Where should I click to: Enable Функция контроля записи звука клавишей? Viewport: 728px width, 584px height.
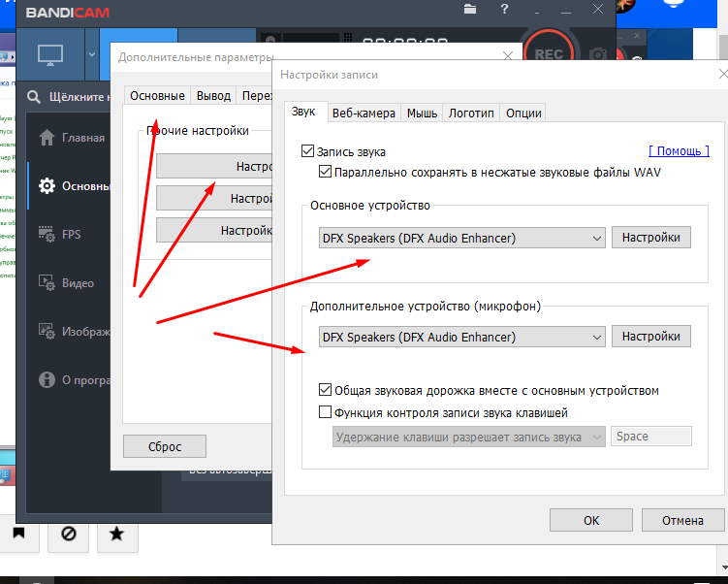325,412
